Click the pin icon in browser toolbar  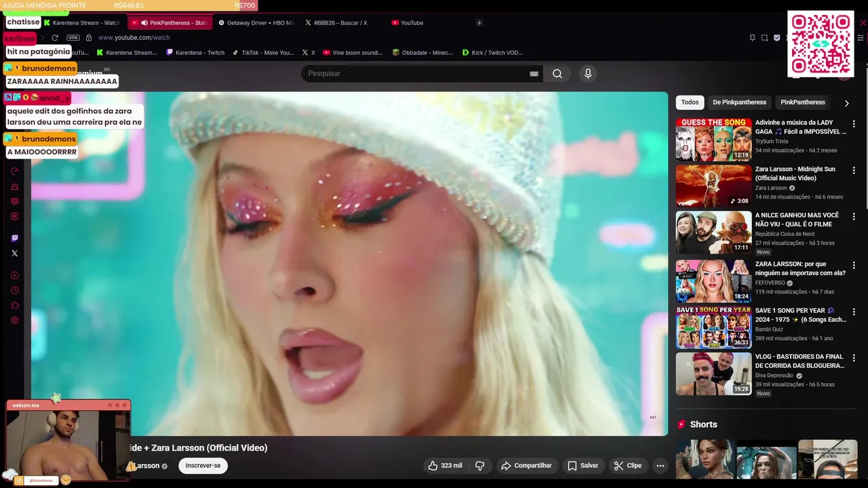tap(752, 38)
